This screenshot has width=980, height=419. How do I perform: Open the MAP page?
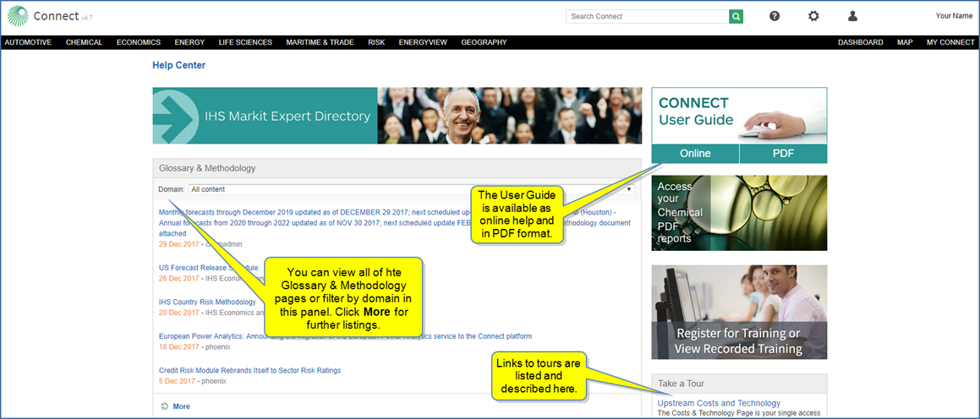pos(905,42)
